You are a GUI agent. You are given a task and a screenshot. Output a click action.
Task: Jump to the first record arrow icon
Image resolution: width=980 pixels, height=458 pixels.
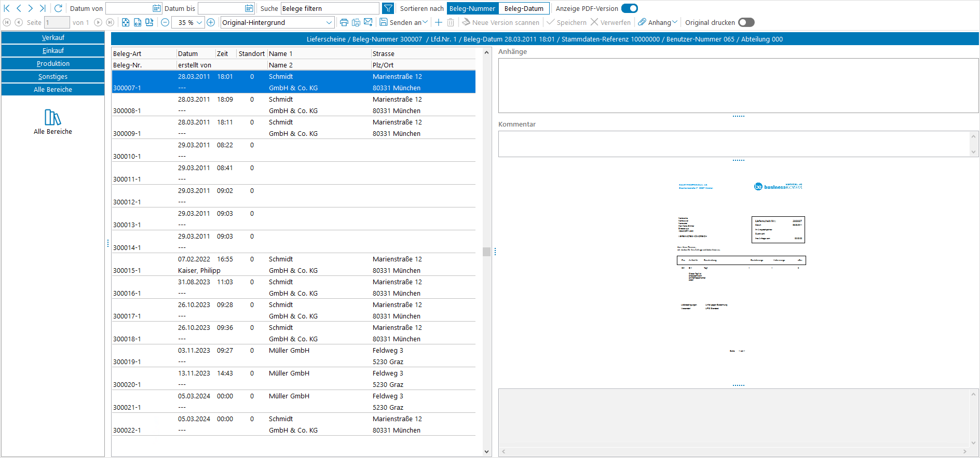coord(7,8)
